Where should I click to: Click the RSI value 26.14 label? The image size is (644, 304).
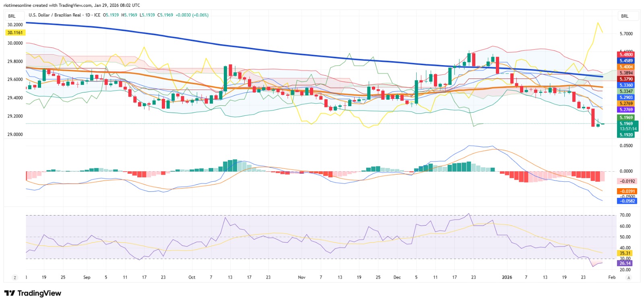(x=625, y=263)
